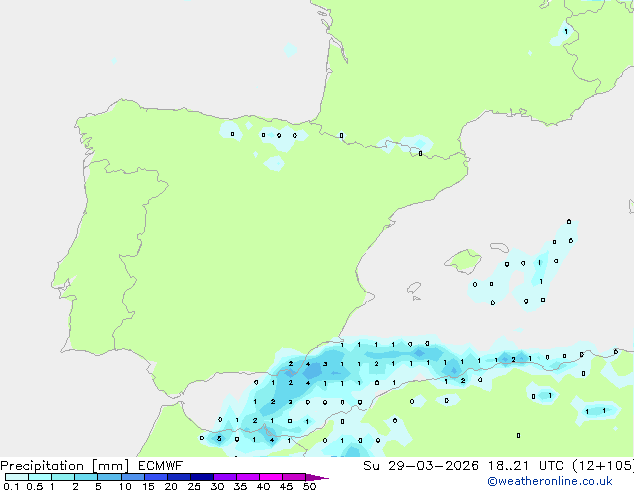
Task: Click the '40' legend scale label
Action: (x=263, y=486)
